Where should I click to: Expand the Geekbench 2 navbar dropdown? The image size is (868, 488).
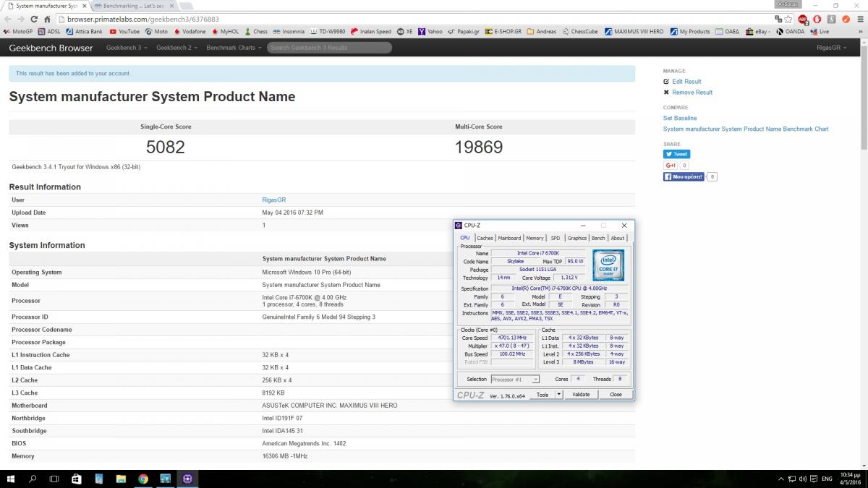[176, 48]
